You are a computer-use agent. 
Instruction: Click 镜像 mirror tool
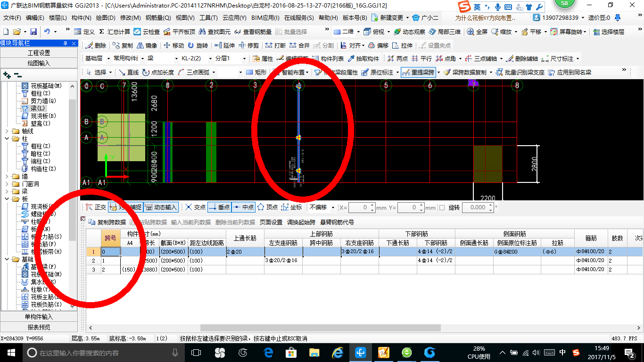147,45
